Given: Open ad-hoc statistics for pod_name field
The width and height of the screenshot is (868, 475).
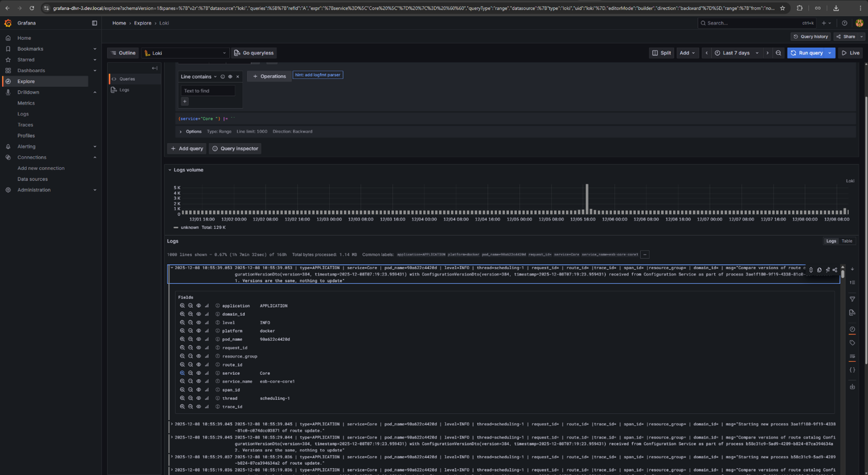Looking at the screenshot, I should (207, 339).
